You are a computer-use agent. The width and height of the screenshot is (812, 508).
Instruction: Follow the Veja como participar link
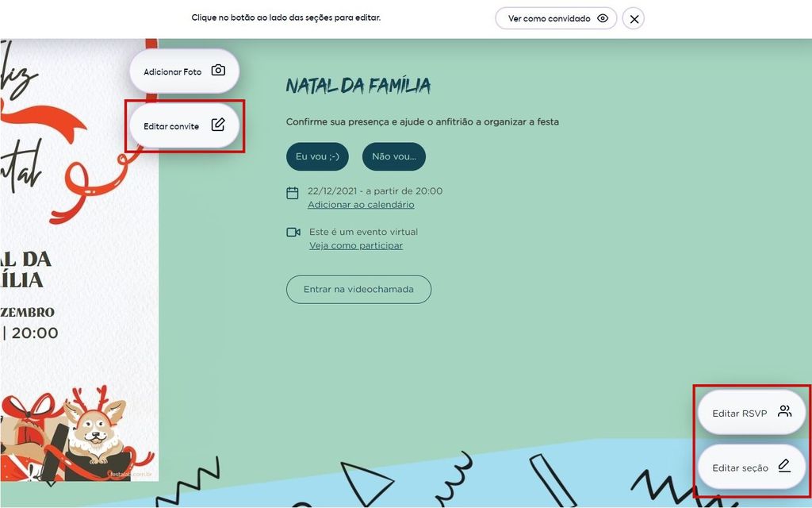(x=356, y=246)
